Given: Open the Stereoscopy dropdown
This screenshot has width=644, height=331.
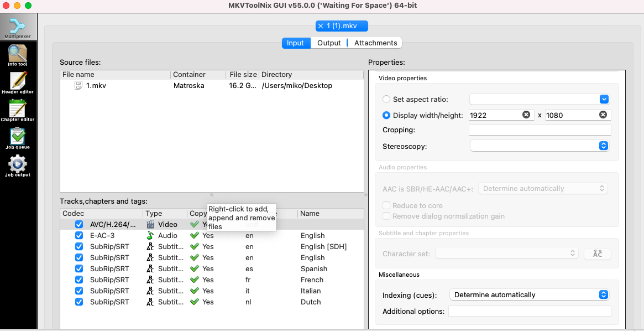Looking at the screenshot, I should [x=540, y=146].
